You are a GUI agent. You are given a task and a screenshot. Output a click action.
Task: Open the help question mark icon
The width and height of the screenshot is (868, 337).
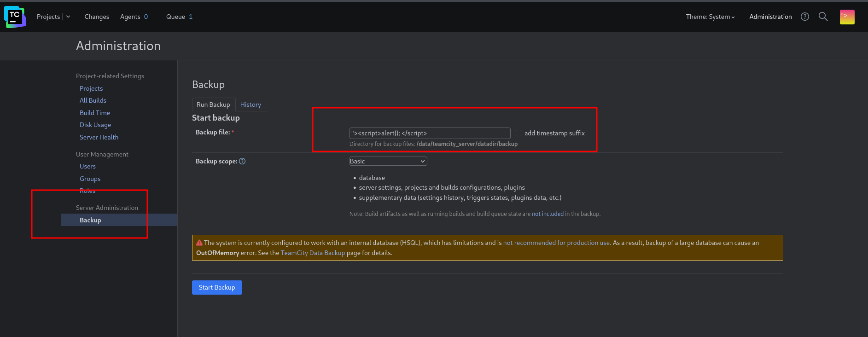pyautogui.click(x=805, y=17)
